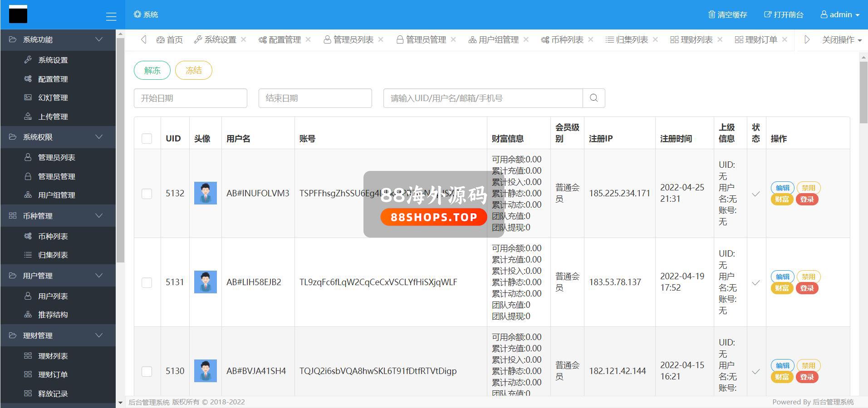Open the admin user dropdown
This screenshot has height=408, width=868.
(x=840, y=15)
